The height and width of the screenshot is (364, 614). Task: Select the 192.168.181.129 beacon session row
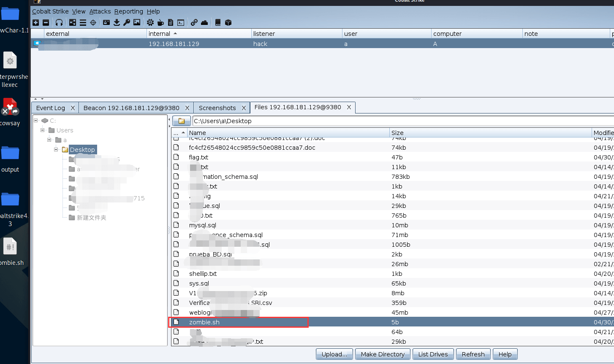[322, 43]
